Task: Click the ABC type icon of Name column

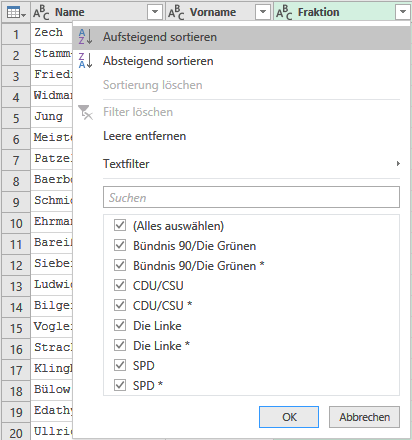Action: click(41, 12)
